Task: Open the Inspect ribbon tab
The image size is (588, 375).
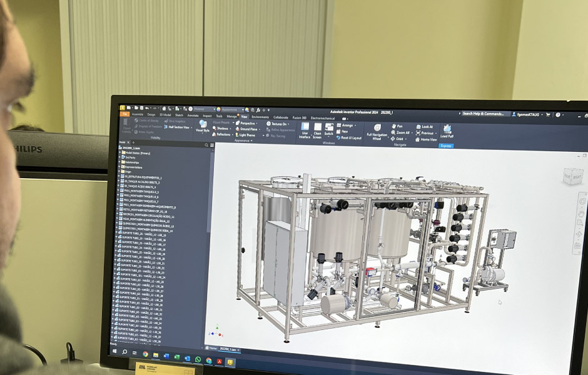Action: click(x=206, y=116)
